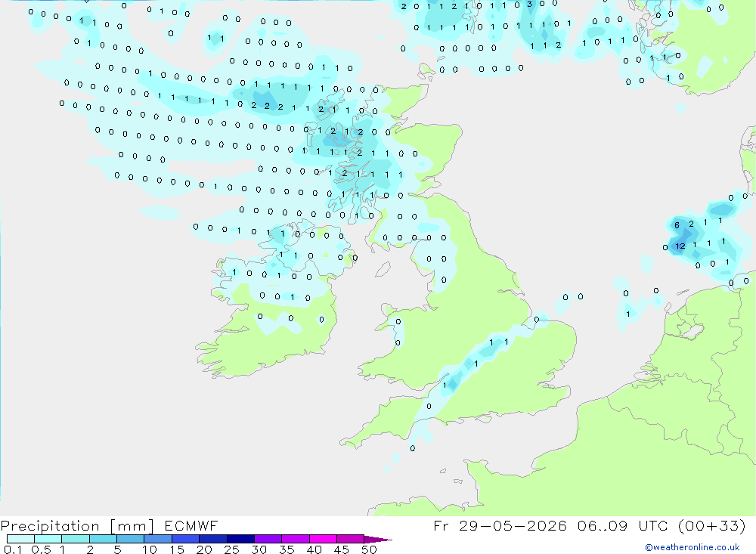Click the '50' legend scale label
Screen dimensions: 756x554
click(x=369, y=549)
